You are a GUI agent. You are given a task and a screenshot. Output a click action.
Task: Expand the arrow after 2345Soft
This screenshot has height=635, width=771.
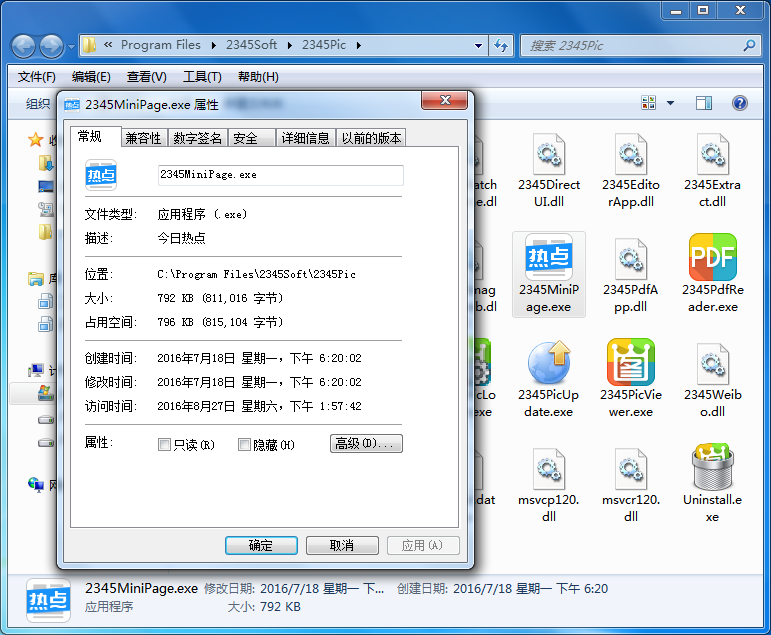coord(290,46)
